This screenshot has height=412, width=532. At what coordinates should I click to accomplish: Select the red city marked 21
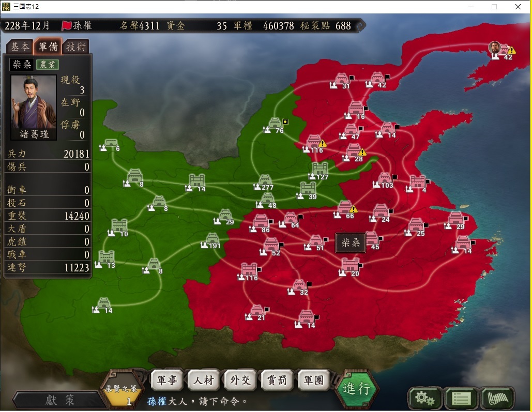(x=257, y=312)
